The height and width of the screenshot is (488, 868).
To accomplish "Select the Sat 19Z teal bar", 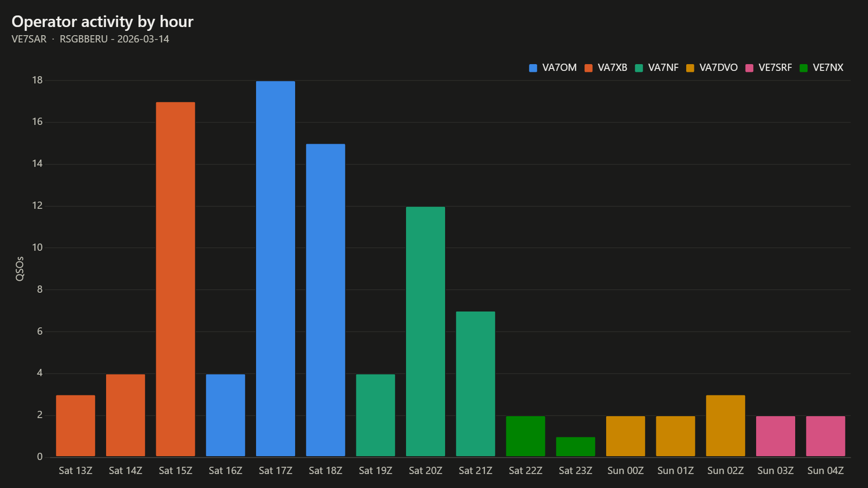I will [x=376, y=415].
